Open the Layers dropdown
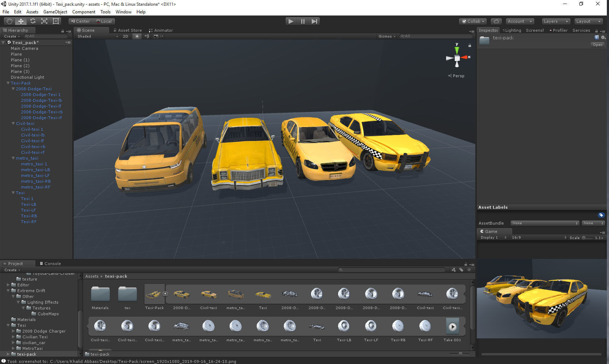 [x=556, y=21]
